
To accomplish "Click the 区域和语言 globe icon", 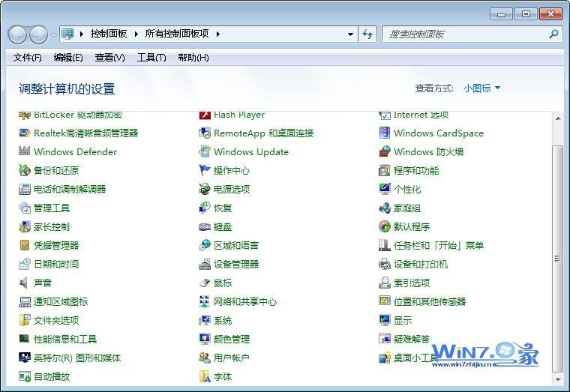I will pyautogui.click(x=205, y=245).
